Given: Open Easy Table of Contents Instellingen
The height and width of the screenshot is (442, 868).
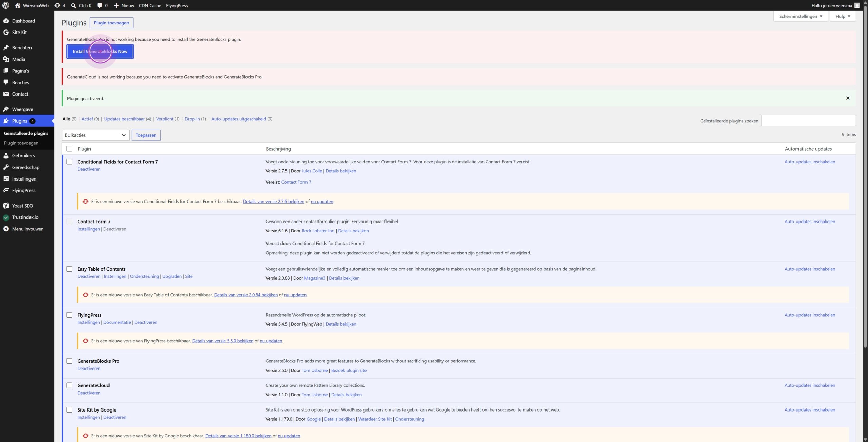Looking at the screenshot, I should (115, 276).
